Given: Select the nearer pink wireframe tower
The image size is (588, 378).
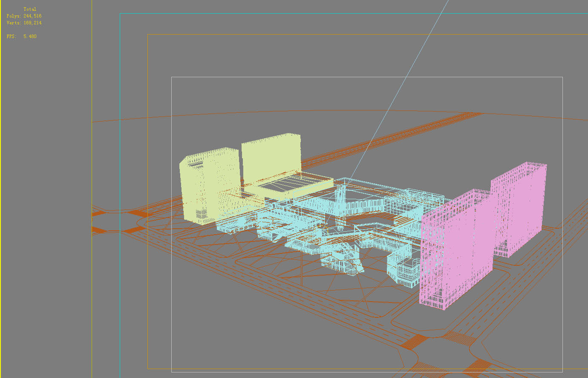Looking at the screenshot, I should point(456,250).
